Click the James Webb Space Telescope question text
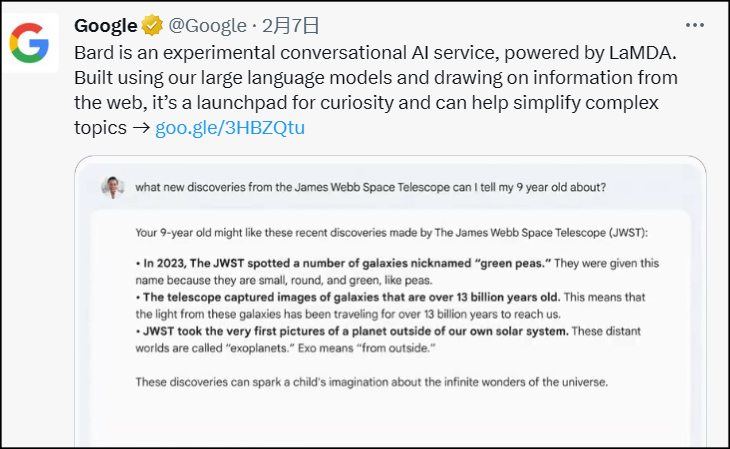 (370, 187)
